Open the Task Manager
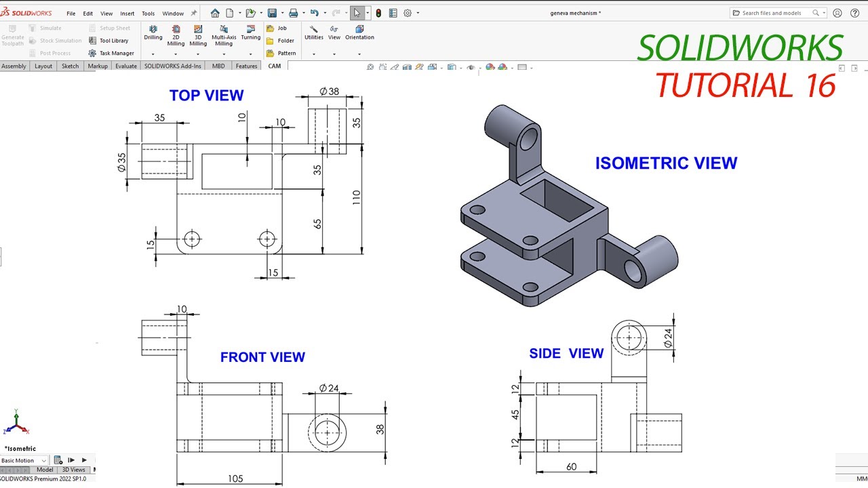The height and width of the screenshot is (488, 868). click(111, 53)
